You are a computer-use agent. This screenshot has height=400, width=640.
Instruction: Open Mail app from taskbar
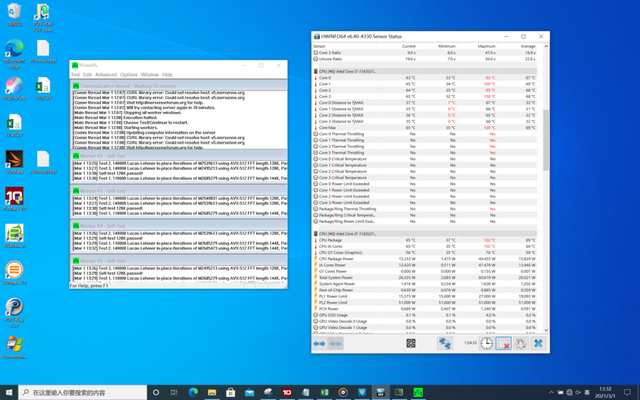[249, 392]
